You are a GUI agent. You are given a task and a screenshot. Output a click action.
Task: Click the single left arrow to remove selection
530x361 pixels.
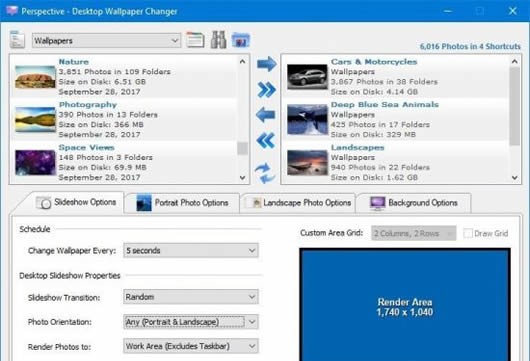(266, 115)
